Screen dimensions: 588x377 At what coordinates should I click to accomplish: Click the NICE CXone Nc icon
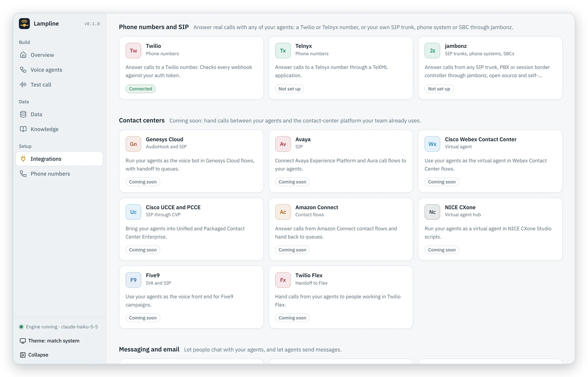pos(432,212)
